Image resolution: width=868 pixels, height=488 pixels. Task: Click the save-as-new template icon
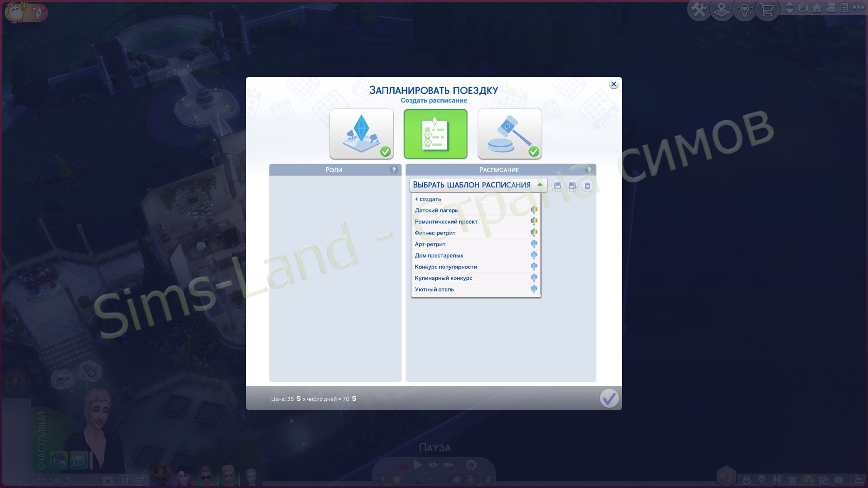[572, 186]
